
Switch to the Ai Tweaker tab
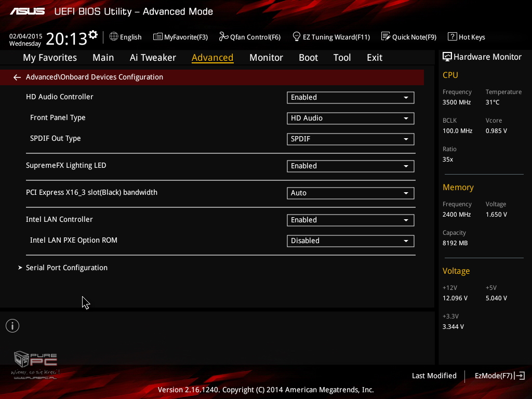(153, 58)
